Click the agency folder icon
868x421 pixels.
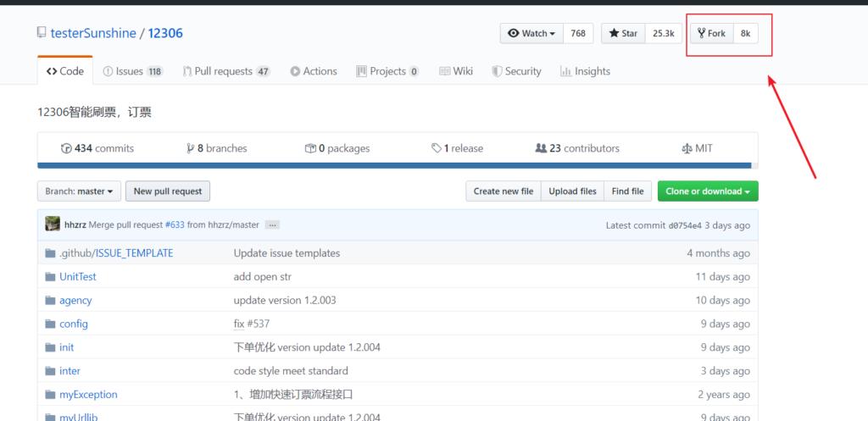pyautogui.click(x=50, y=301)
